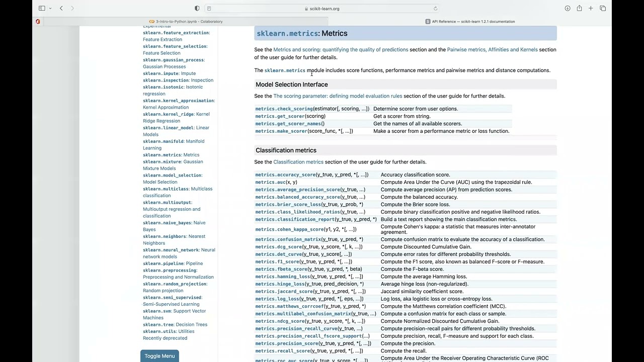
Task: Open metrics.ndcg_score function link
Action: [280, 321]
